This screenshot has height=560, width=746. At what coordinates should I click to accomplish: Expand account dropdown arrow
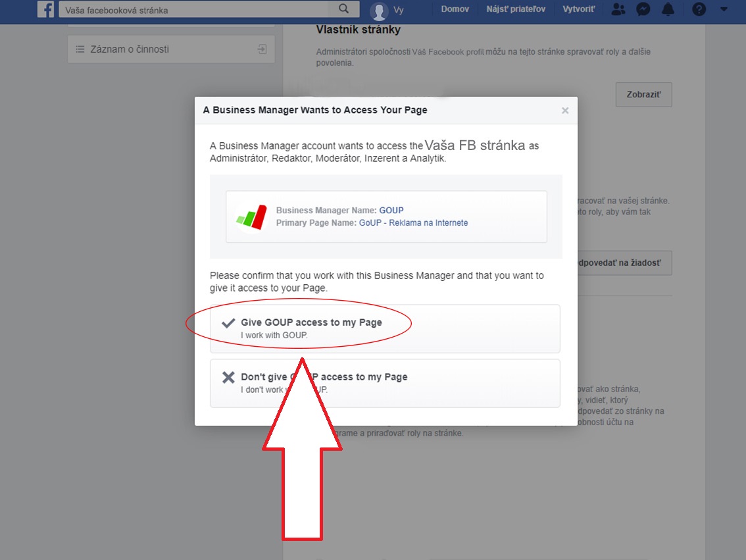coord(724,9)
